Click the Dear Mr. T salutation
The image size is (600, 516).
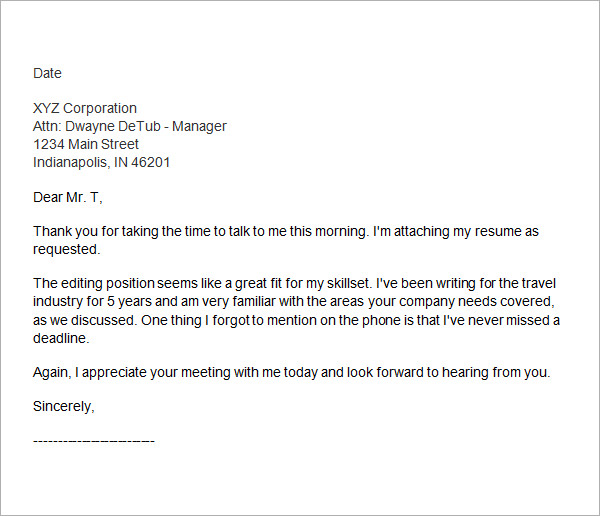click(x=68, y=197)
